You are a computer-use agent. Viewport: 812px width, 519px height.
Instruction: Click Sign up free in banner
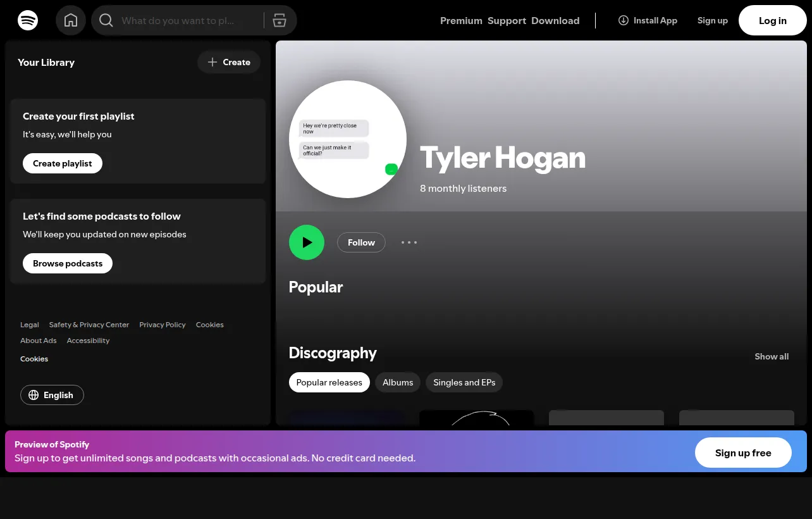(743, 453)
